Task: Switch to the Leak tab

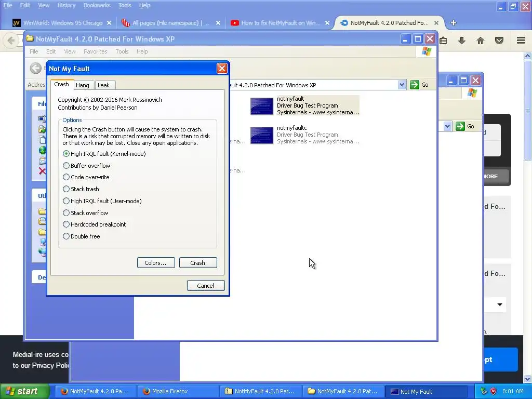Action: (x=104, y=85)
